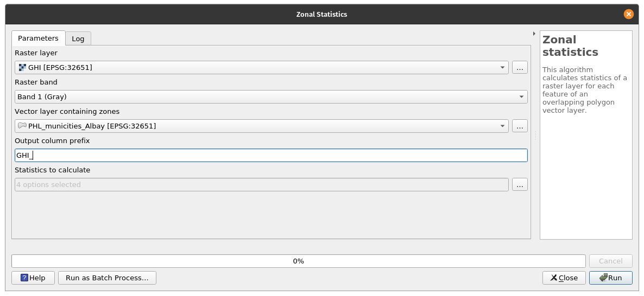
Task: Switch to the Log tab
Action: click(x=78, y=38)
